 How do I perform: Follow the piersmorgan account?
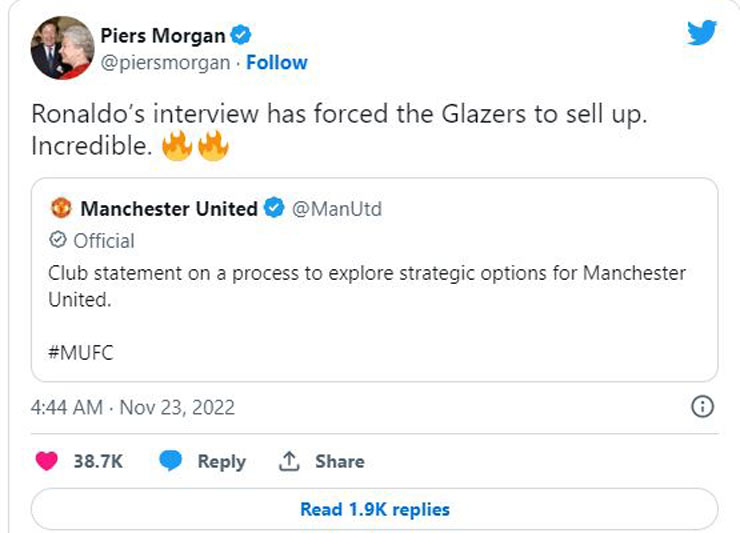277,62
